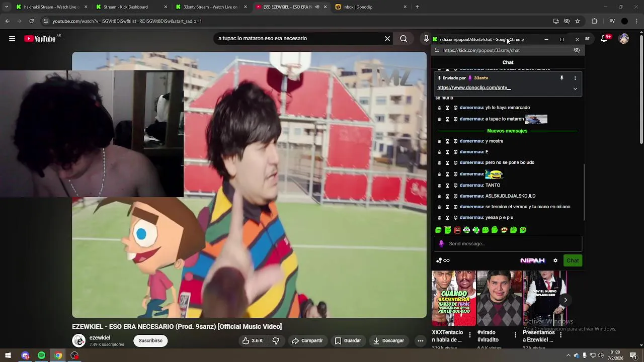Viewport: 644px width, 362px height.
Task: Insert the mushroom emote in Kick chat
Action: [504, 230]
